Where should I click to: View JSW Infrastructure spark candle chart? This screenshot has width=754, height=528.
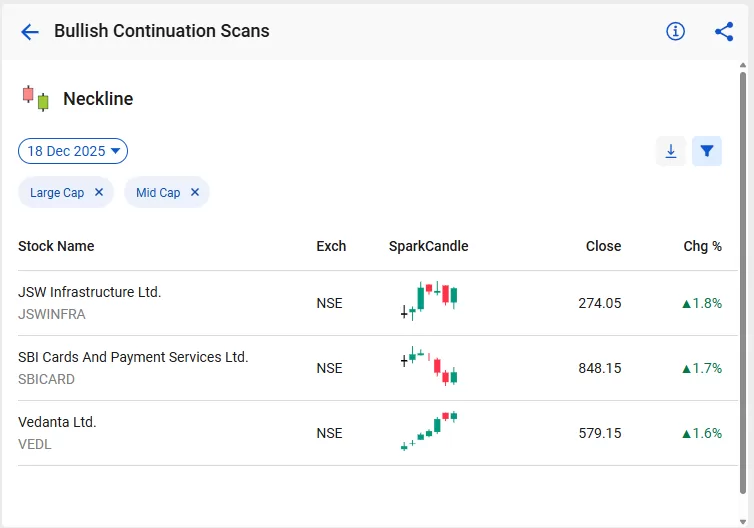[429, 301]
